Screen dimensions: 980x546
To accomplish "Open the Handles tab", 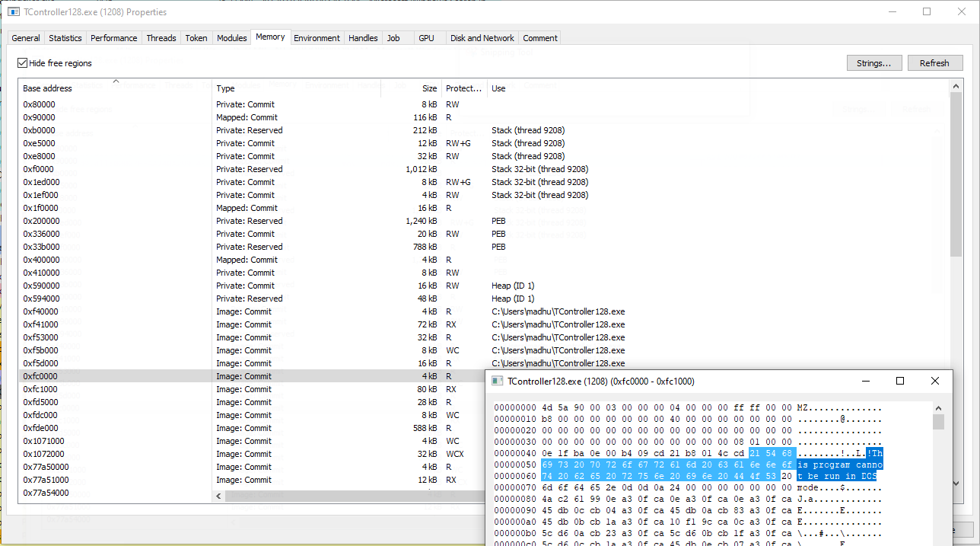I will (363, 37).
